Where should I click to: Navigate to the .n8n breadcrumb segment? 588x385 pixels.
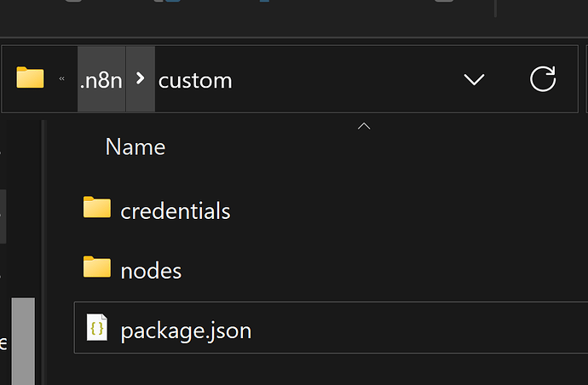click(x=101, y=80)
